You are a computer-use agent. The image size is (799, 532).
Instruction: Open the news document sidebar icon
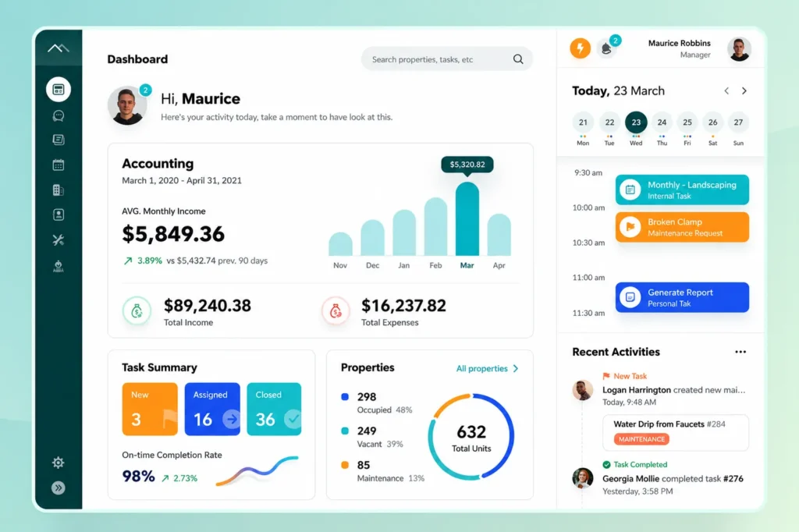[x=59, y=140]
